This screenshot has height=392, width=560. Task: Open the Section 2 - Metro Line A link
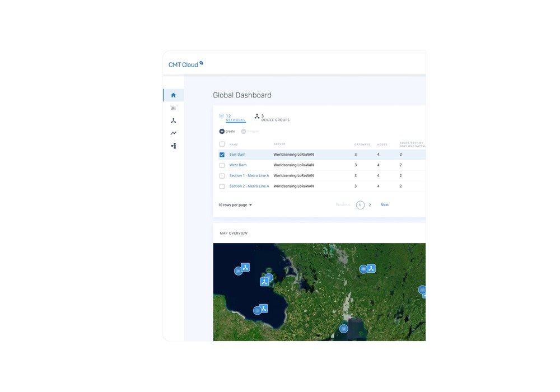(249, 186)
